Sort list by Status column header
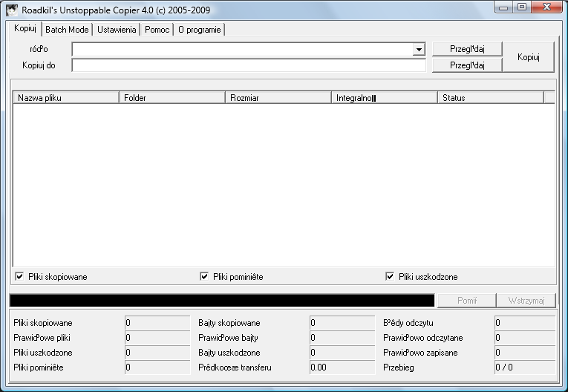This screenshot has width=568, height=392. click(491, 98)
